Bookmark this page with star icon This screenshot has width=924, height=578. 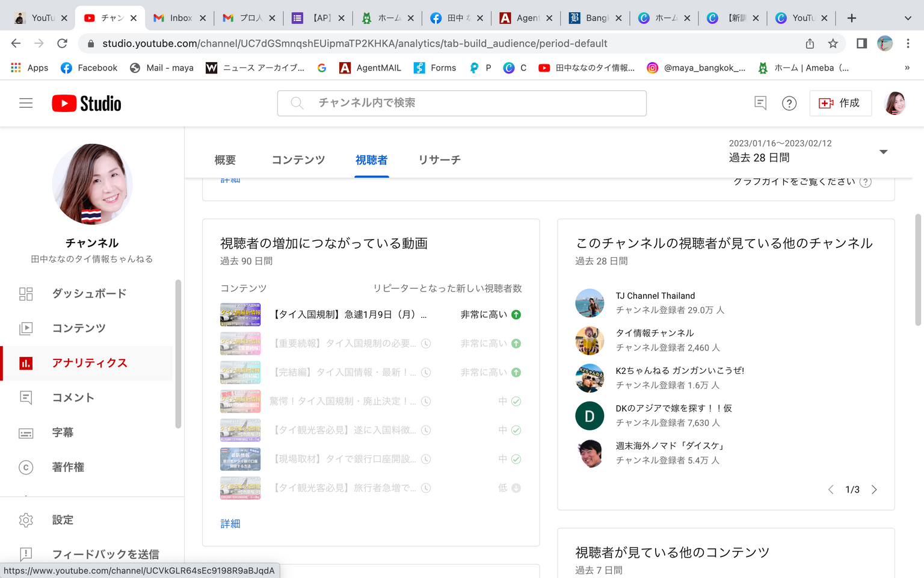click(833, 43)
